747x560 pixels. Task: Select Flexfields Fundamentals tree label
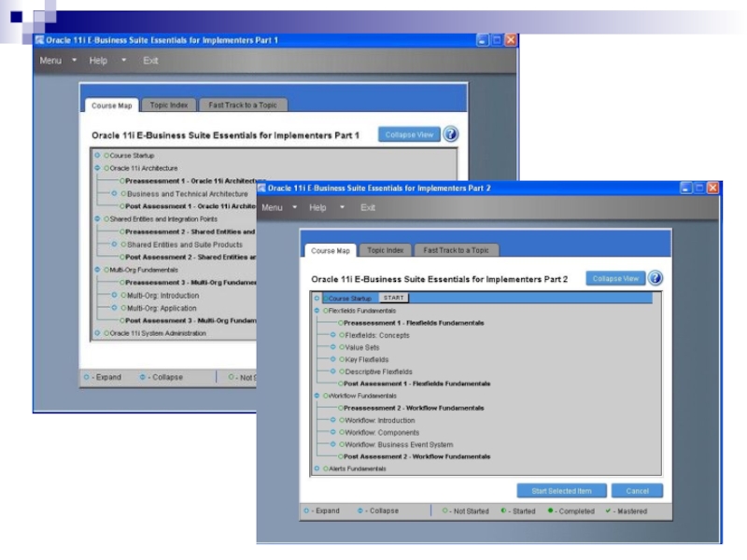pyautogui.click(x=362, y=311)
